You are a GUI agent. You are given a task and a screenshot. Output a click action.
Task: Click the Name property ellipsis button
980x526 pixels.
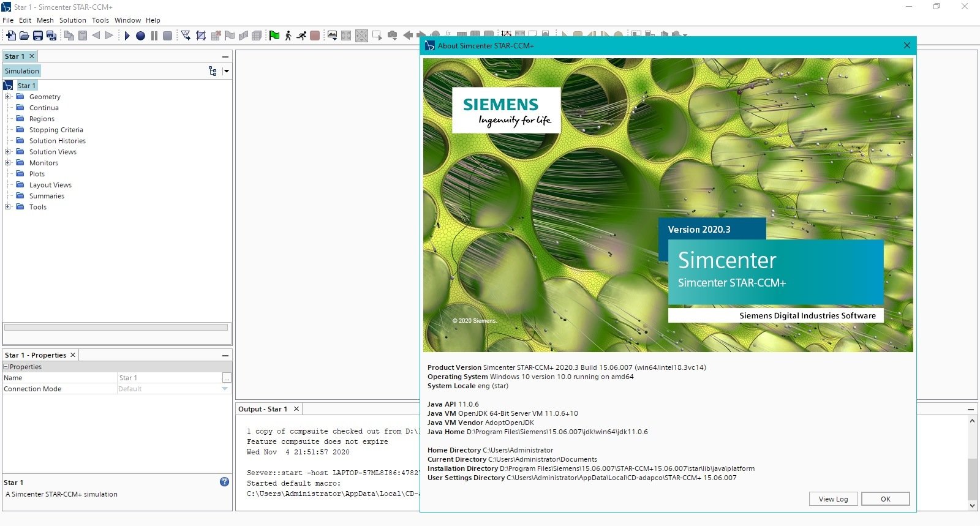pos(227,378)
